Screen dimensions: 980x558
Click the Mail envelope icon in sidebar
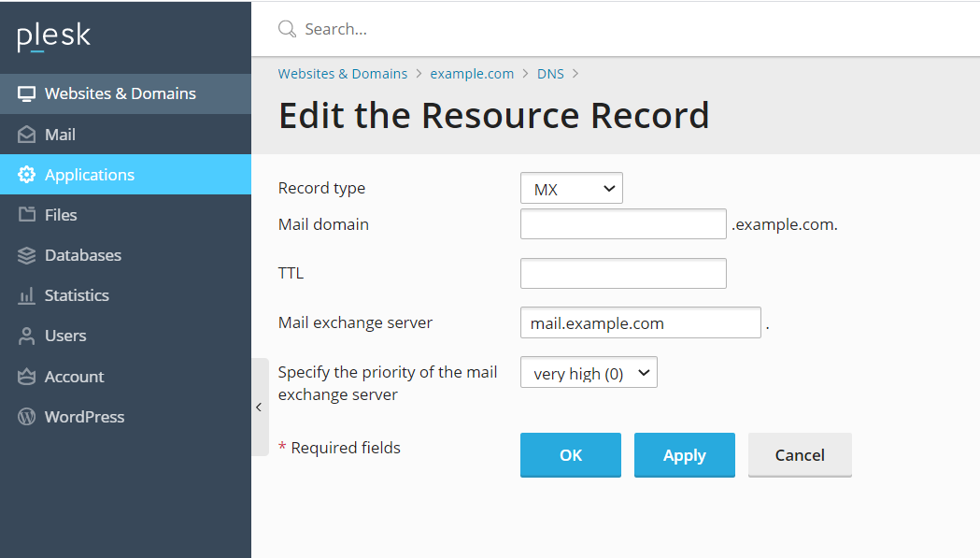pos(26,135)
